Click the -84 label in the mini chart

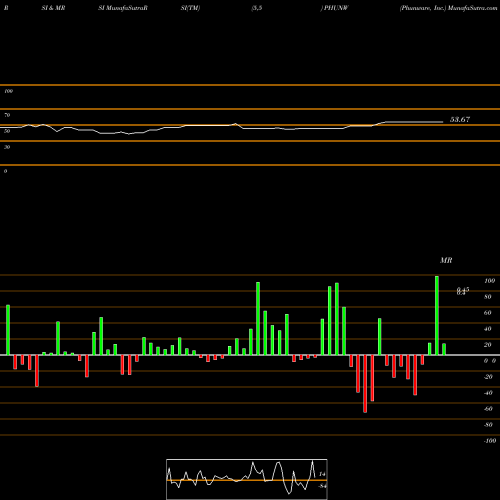[322, 486]
